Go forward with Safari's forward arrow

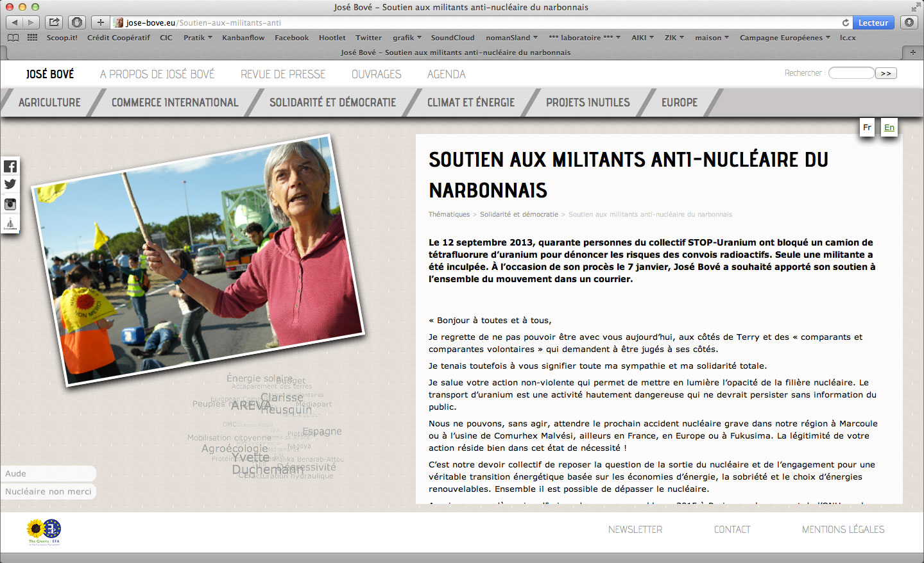[x=30, y=22]
